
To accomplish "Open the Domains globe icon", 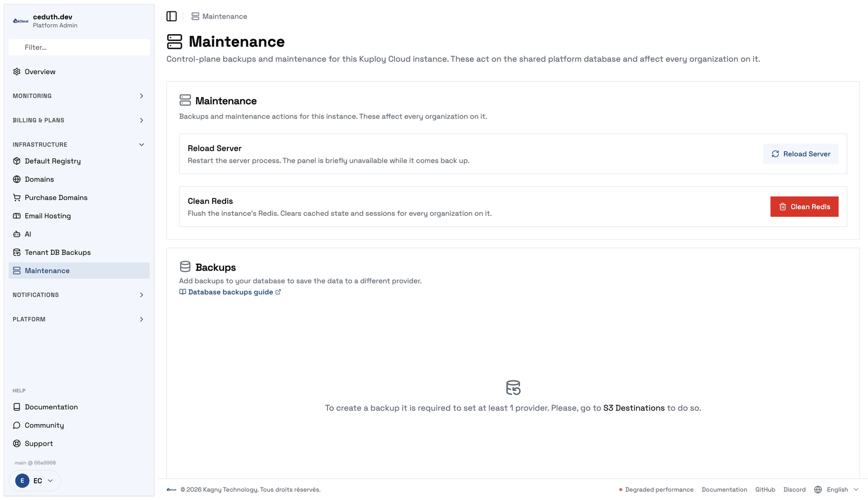I will coord(17,180).
